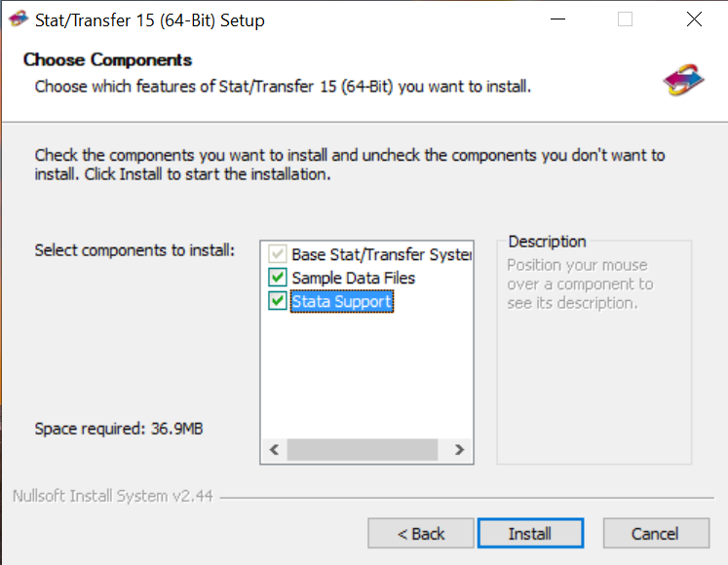Screen dimensions: 728x565
Task: Select the Base Stat/Transfer System item
Action: pos(382,254)
